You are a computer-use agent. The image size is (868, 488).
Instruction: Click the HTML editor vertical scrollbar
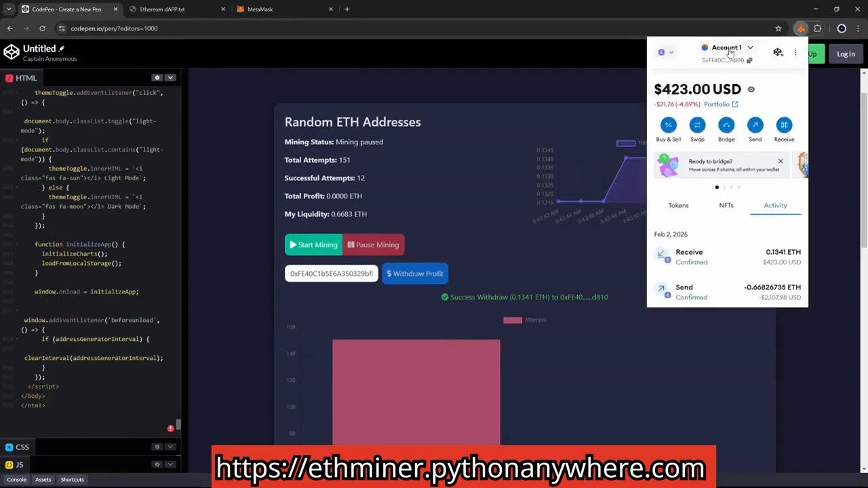point(179,425)
